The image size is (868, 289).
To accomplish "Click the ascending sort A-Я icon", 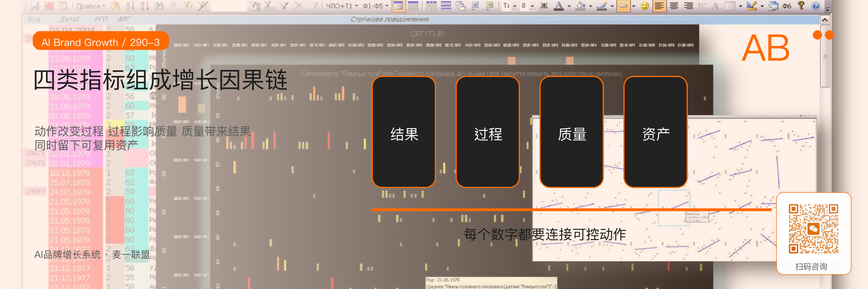I will (x=130, y=6).
